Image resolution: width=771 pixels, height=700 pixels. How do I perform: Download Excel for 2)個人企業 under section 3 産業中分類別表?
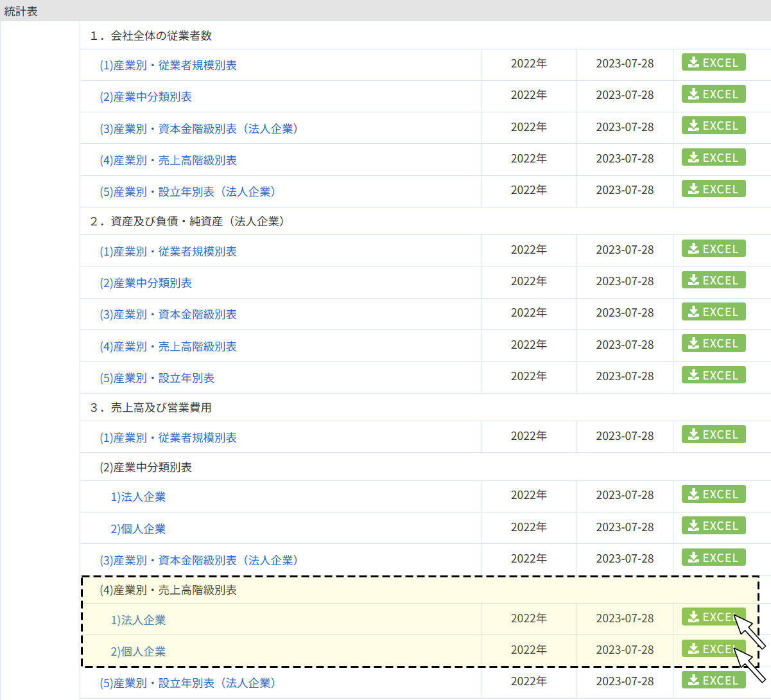pyautogui.click(x=713, y=526)
